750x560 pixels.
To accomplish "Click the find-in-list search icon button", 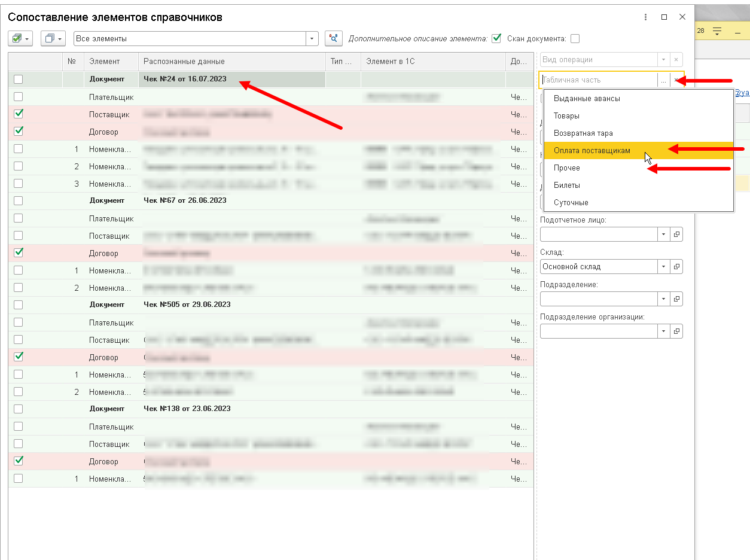I will click(334, 38).
